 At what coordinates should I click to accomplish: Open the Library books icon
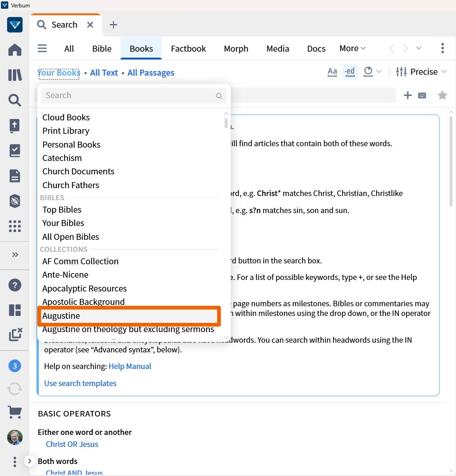[x=15, y=75]
